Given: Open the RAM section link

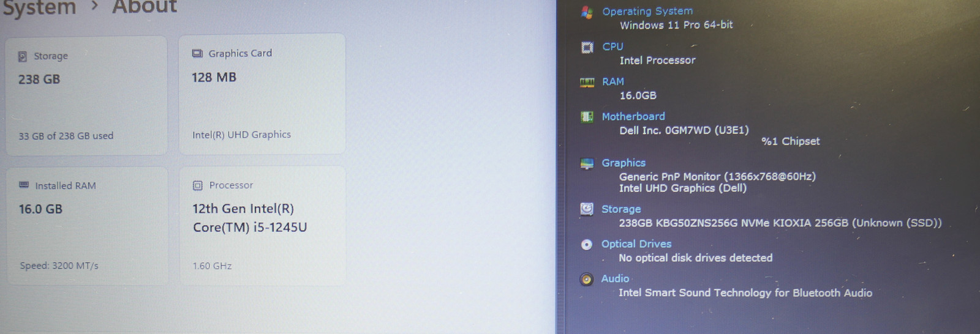Looking at the screenshot, I should (x=612, y=81).
